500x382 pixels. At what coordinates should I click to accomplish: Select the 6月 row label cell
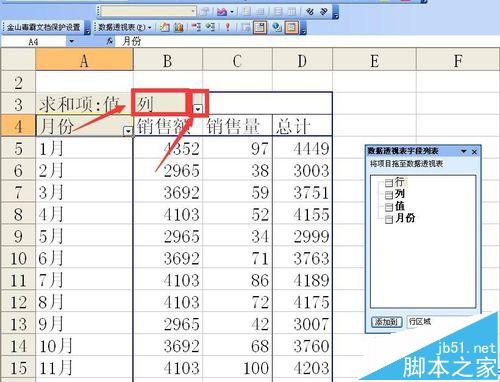[84, 258]
